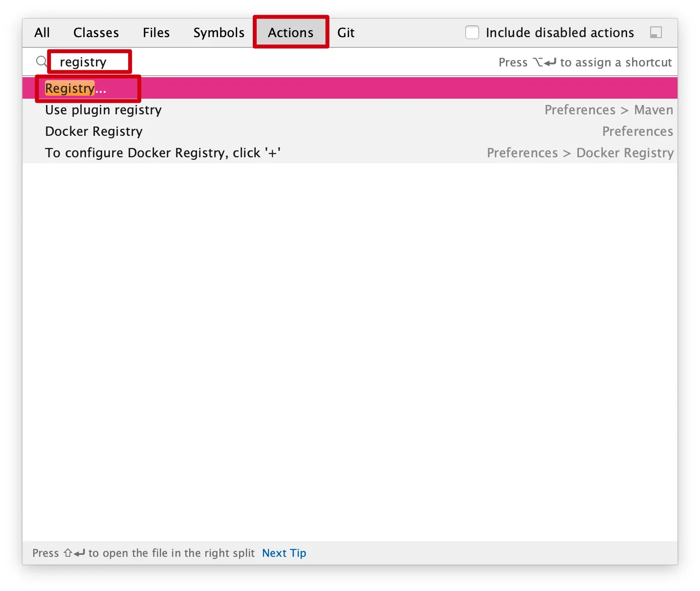This screenshot has height=591, width=700.
Task: Switch to the All tab
Action: tap(42, 33)
